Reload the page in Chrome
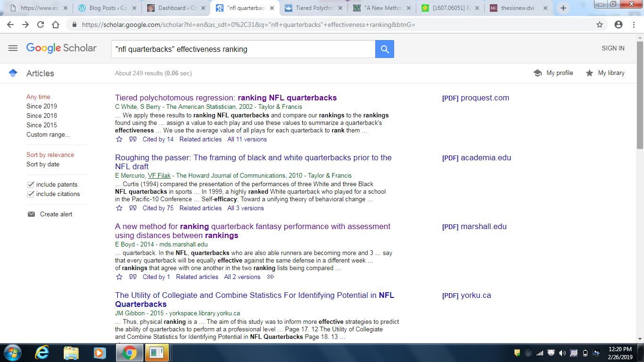 coord(41,25)
